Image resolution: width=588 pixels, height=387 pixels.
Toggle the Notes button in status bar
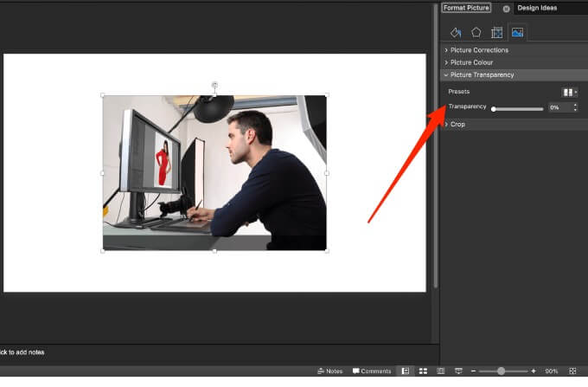[x=330, y=371]
